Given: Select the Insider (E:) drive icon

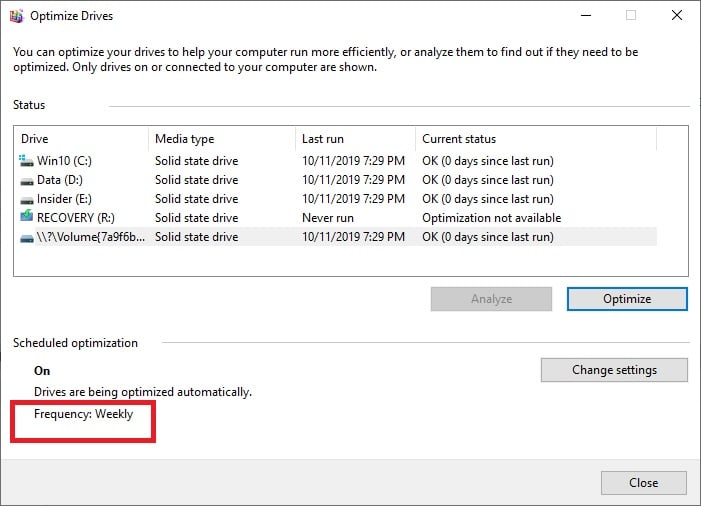Looking at the screenshot, I should coord(26,200).
